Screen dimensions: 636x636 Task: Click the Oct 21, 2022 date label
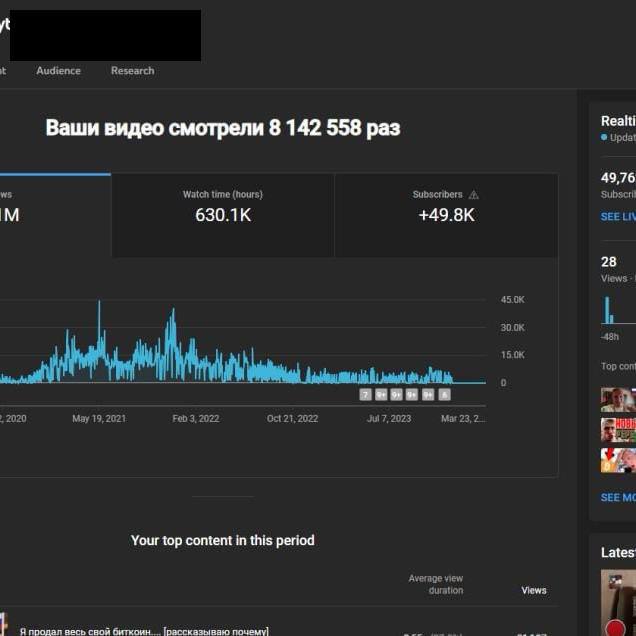coord(292,419)
